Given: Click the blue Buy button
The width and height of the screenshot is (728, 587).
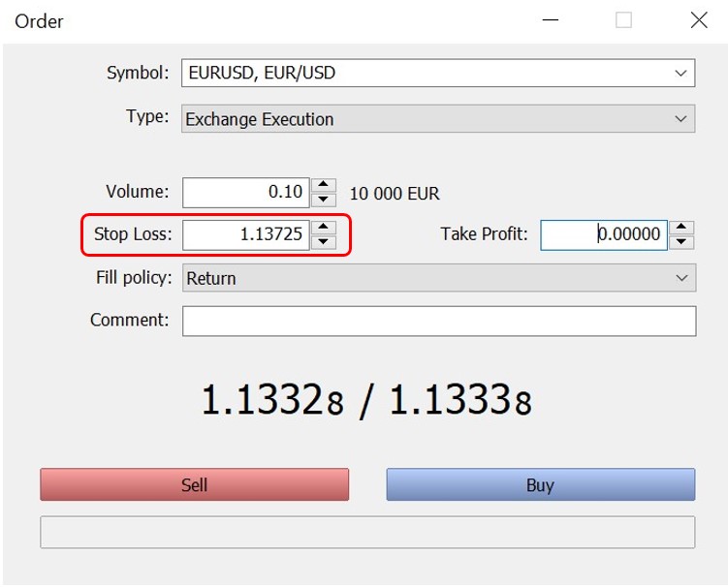Looking at the screenshot, I should point(541,484).
